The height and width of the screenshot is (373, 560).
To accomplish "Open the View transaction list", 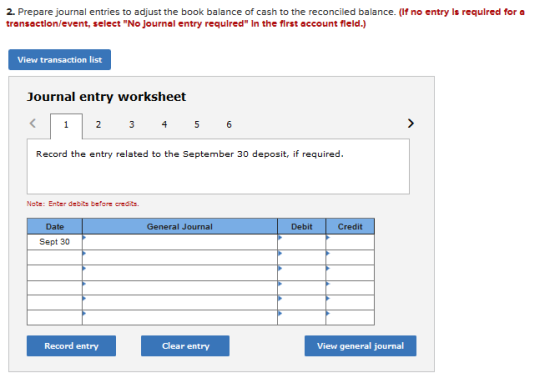I will coord(60,60).
